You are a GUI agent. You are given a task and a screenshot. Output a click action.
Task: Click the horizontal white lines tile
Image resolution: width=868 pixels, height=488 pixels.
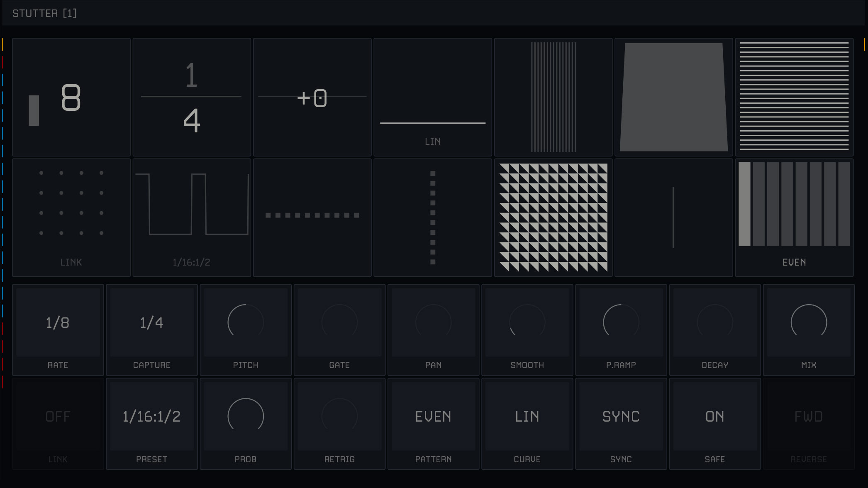pyautogui.click(x=794, y=97)
